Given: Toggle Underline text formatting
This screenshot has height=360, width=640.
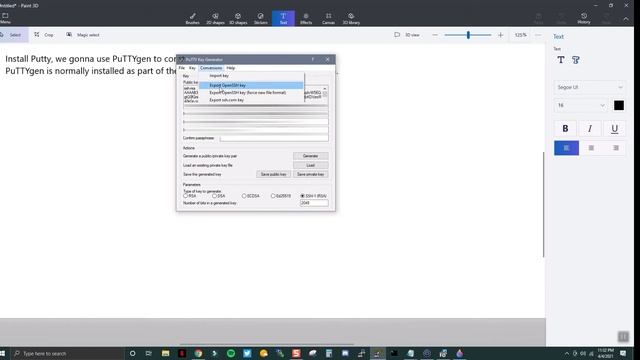Looking at the screenshot, I should 614,129.
